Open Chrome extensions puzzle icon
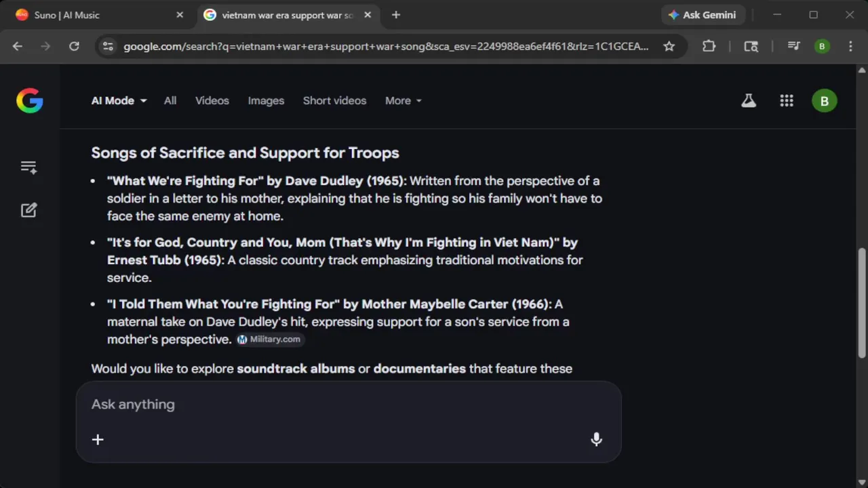868x488 pixels. click(x=709, y=46)
